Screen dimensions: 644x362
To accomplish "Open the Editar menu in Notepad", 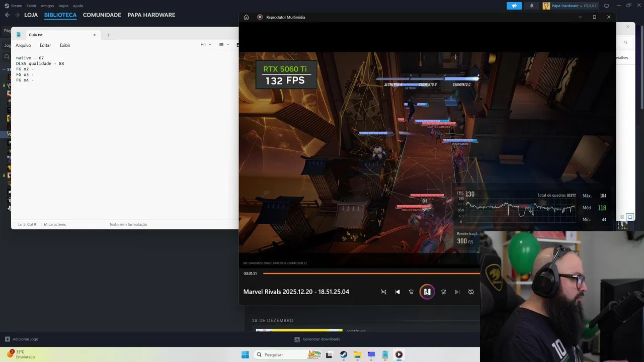I will [x=45, y=45].
